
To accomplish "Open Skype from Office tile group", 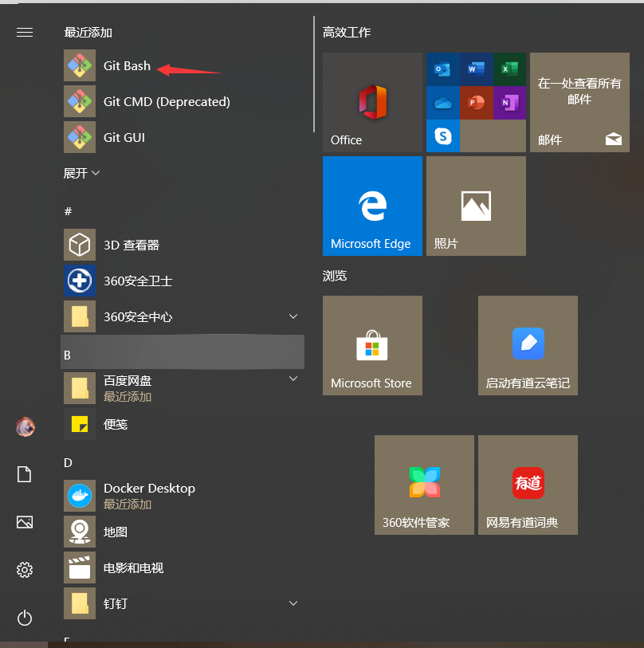I will click(x=442, y=136).
